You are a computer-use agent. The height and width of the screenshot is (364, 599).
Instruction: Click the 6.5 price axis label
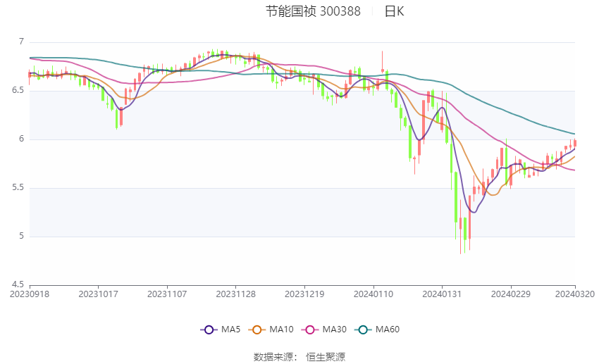18,90
